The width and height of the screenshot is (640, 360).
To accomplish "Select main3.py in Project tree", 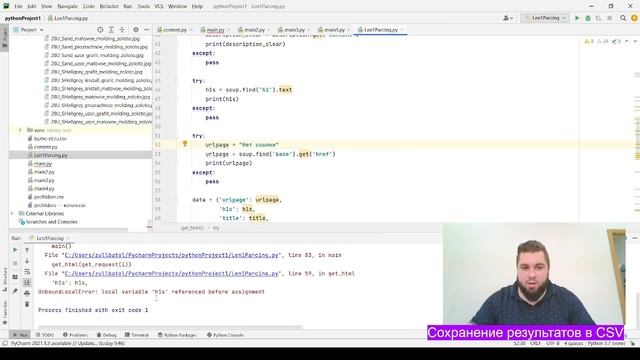I will [44, 180].
